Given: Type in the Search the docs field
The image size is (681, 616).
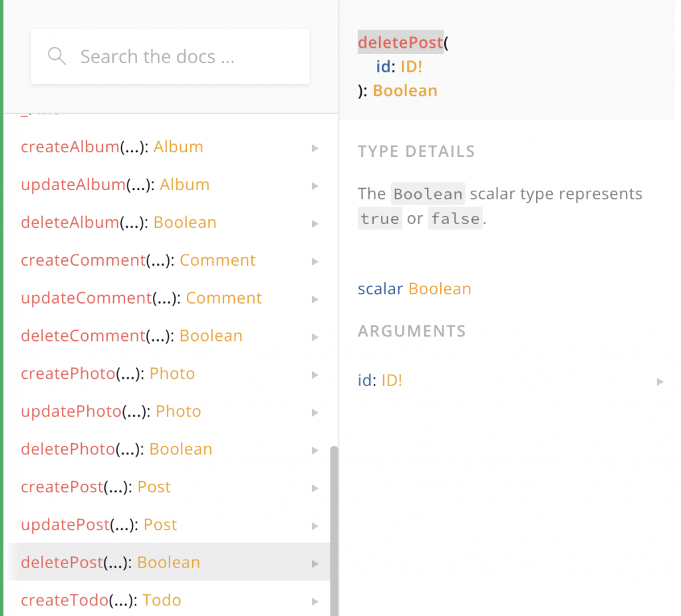Looking at the screenshot, I should coord(186,56).
